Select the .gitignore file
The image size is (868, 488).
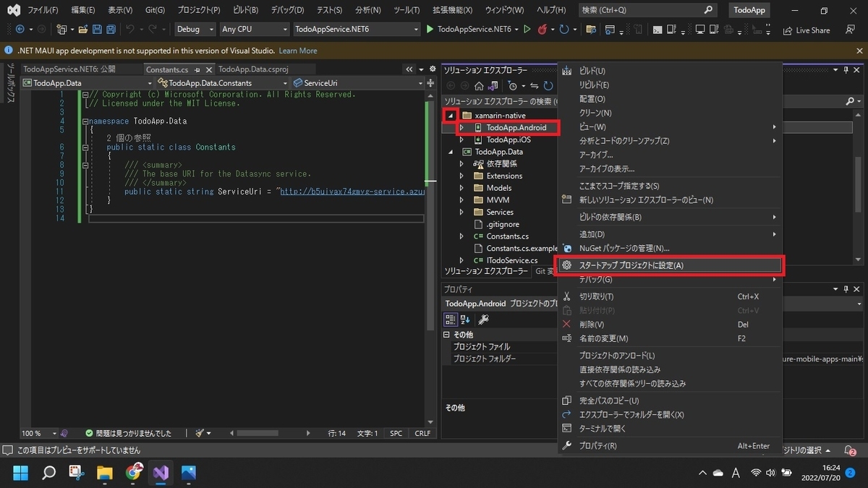pos(503,224)
